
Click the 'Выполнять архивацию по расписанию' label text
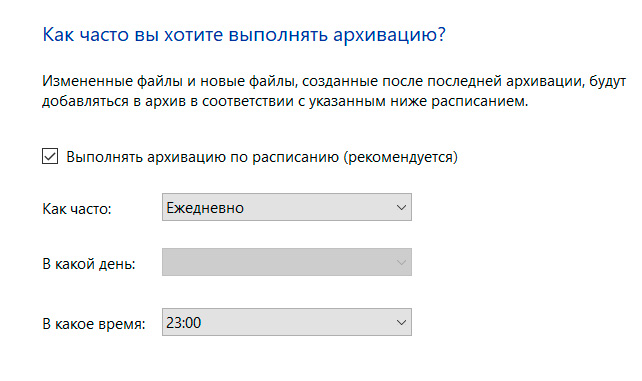[x=203, y=157]
